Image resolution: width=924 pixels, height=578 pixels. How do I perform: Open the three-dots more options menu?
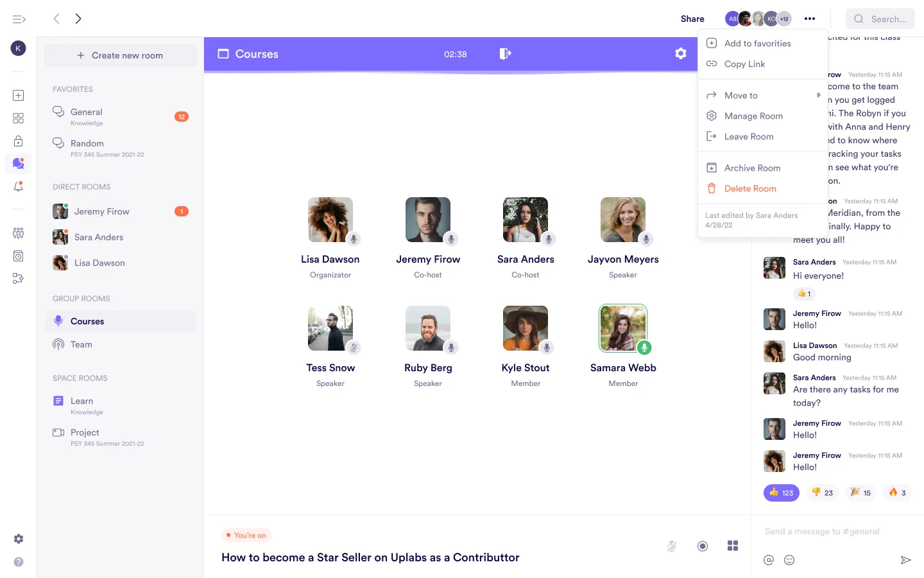point(810,19)
